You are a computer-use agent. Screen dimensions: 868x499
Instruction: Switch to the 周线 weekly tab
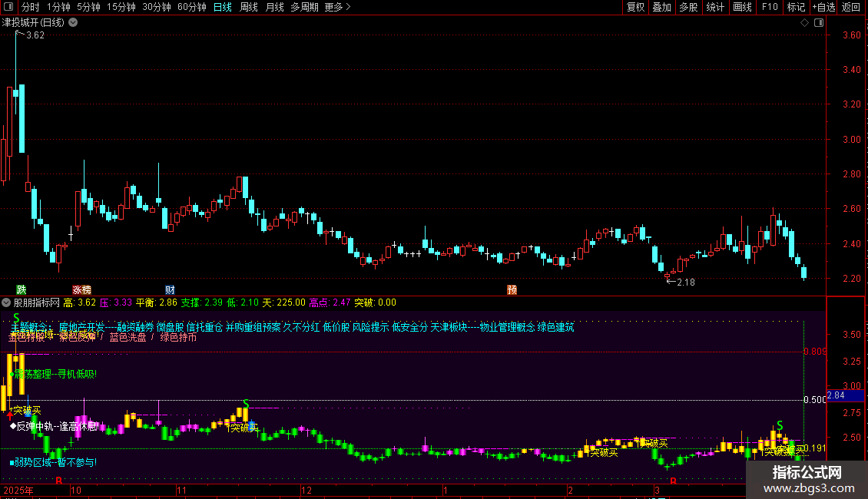(x=248, y=8)
